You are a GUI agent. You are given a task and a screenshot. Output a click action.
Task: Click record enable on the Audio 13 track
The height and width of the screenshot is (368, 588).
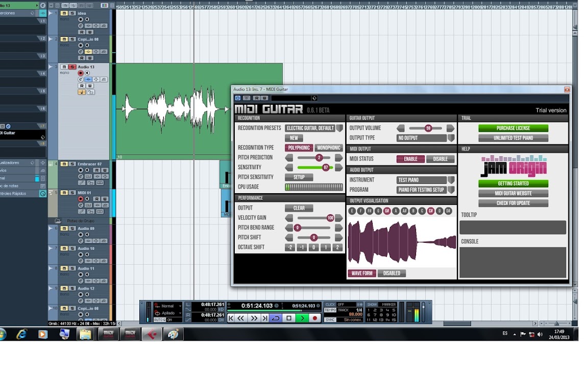click(80, 74)
